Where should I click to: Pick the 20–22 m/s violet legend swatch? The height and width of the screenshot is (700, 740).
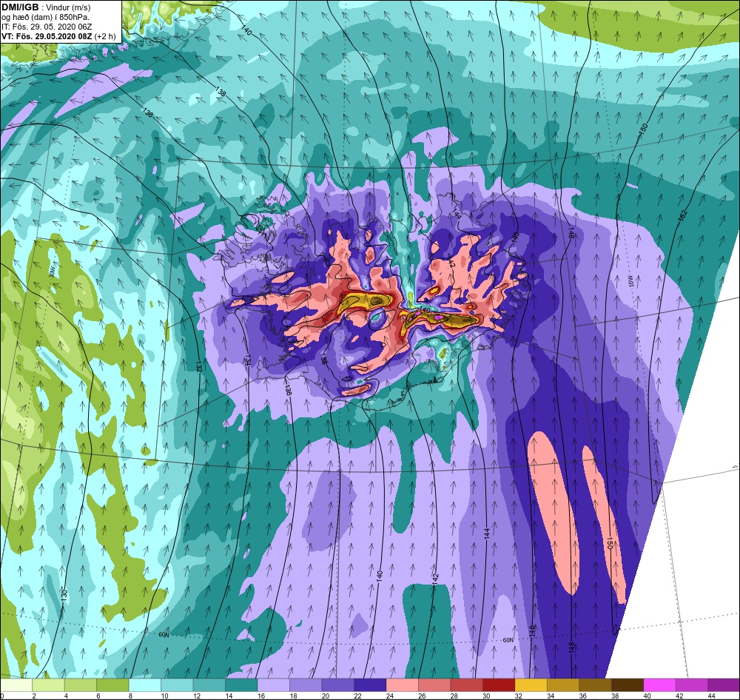click(338, 685)
